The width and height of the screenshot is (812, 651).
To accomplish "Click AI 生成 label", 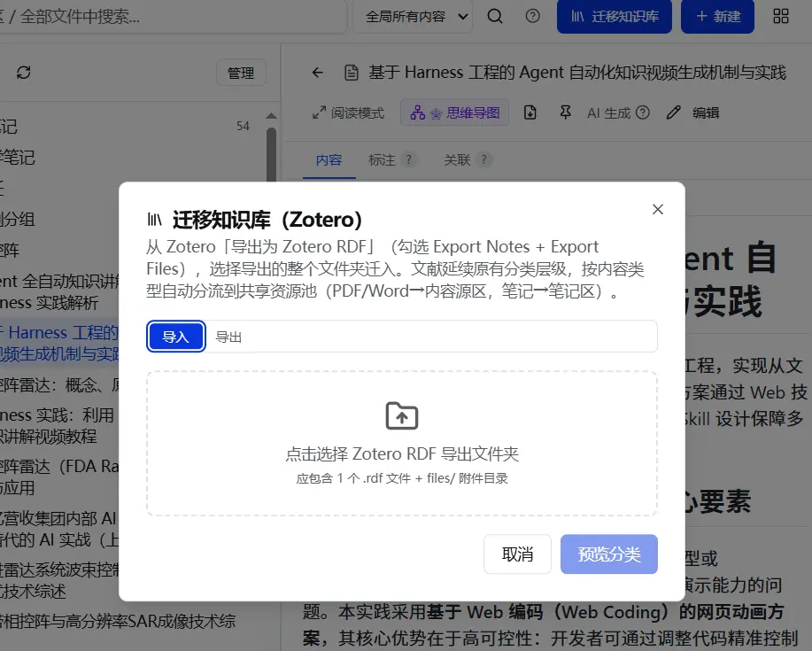I will [x=608, y=112].
